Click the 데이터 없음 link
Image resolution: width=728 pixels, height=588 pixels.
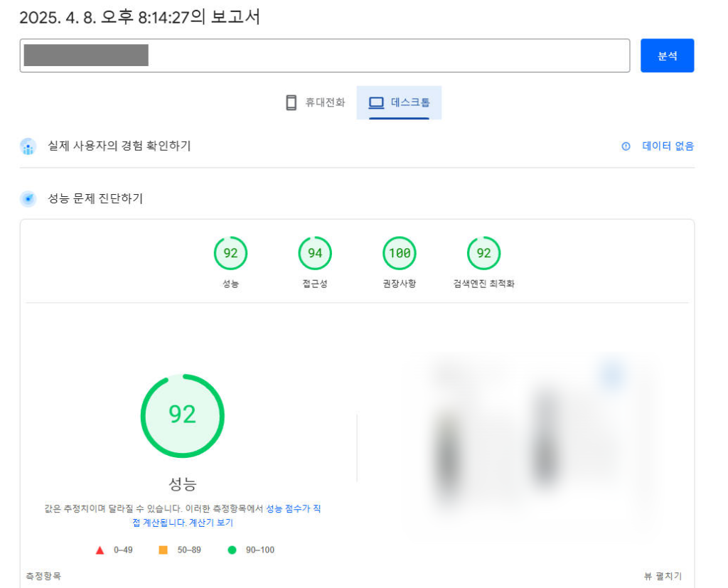pyautogui.click(x=668, y=146)
